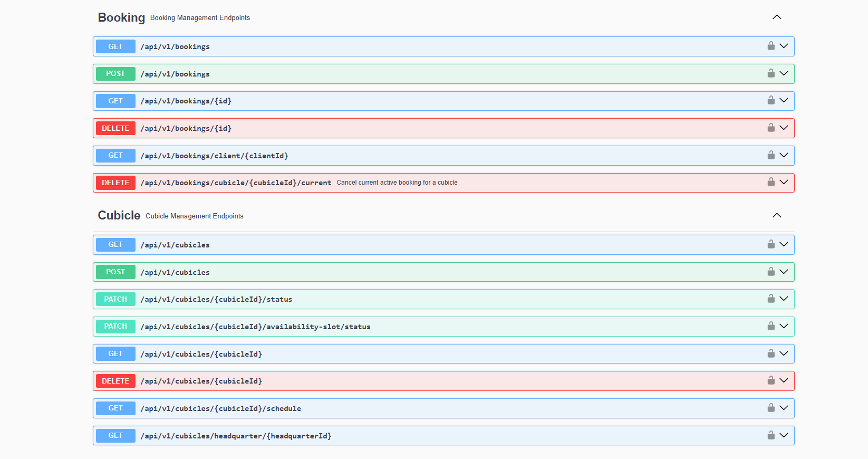Collapse the Booking section with its arrow
This screenshot has height=459, width=868.
pyautogui.click(x=776, y=17)
